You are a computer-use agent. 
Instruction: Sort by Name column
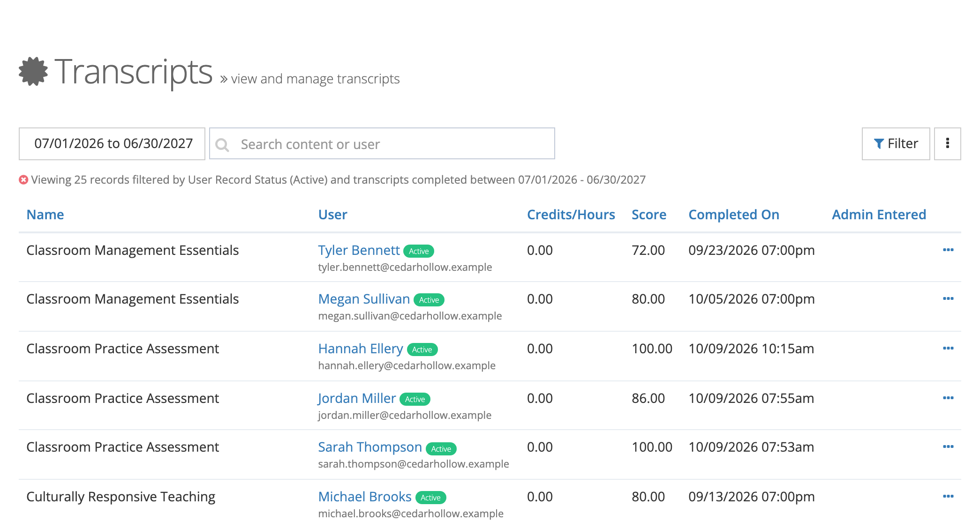(x=45, y=215)
